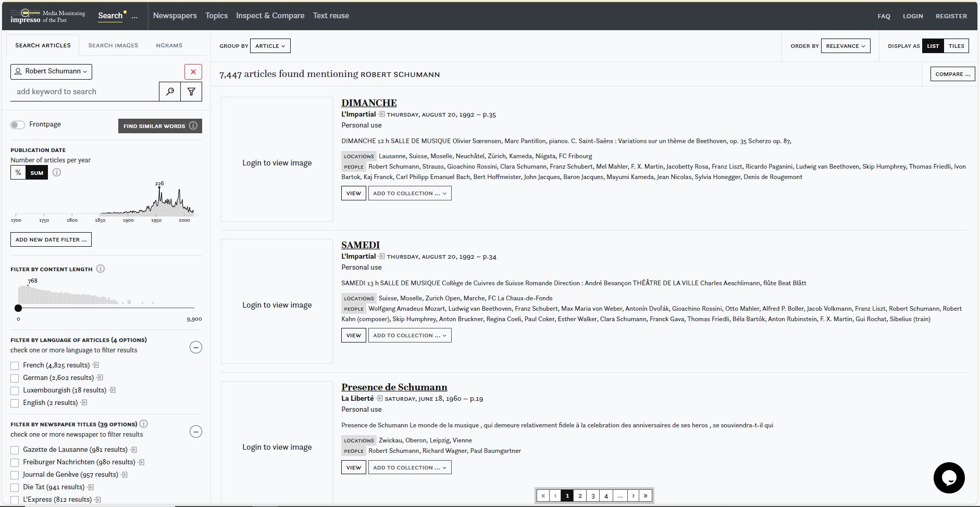Open Add to Collection for DIMANCHE article

point(410,193)
